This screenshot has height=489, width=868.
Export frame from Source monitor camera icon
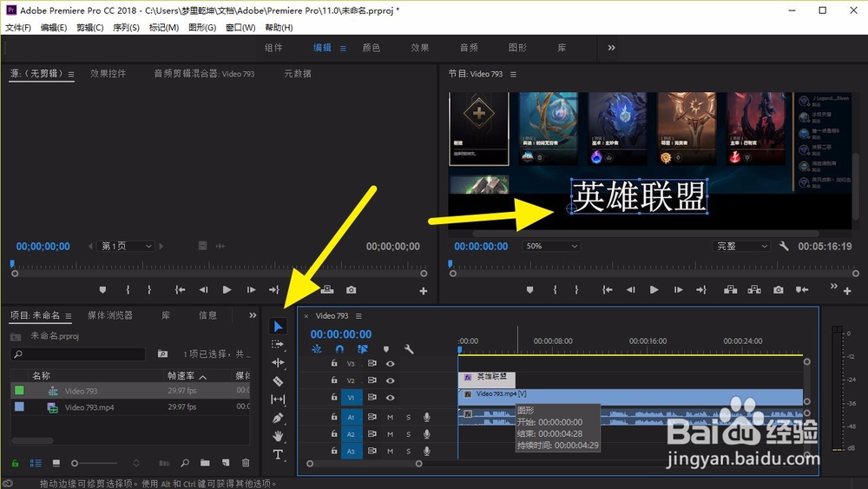(x=351, y=289)
